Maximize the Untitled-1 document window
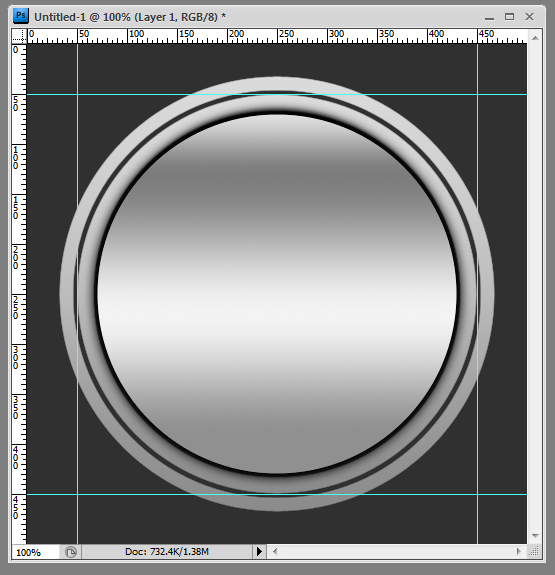 509,17
